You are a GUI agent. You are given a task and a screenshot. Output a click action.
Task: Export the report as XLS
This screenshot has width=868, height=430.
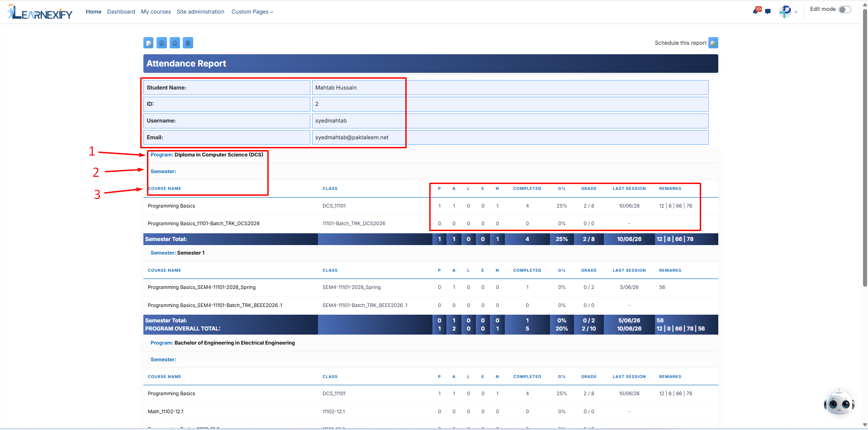pyautogui.click(x=175, y=43)
